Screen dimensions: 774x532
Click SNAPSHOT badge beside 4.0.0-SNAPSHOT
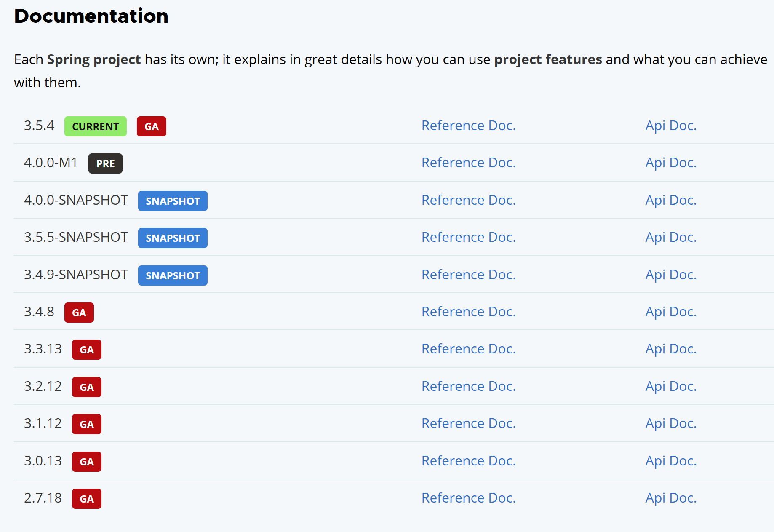173,201
